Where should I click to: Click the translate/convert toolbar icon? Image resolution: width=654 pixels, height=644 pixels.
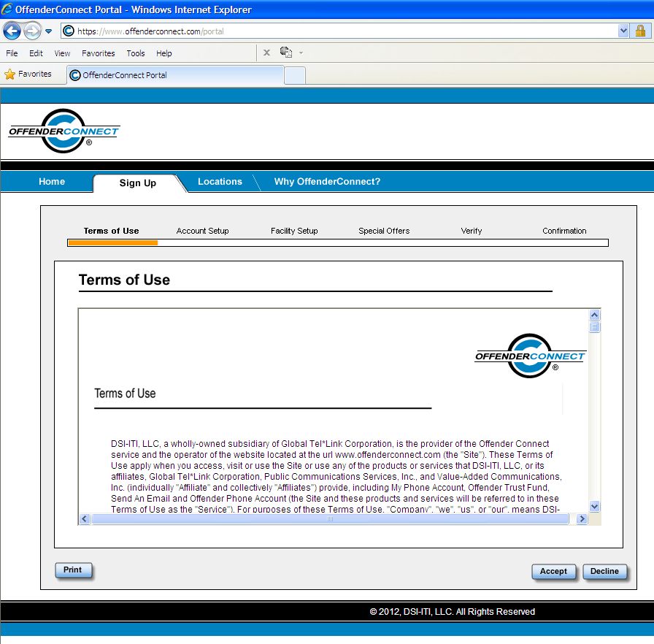286,52
